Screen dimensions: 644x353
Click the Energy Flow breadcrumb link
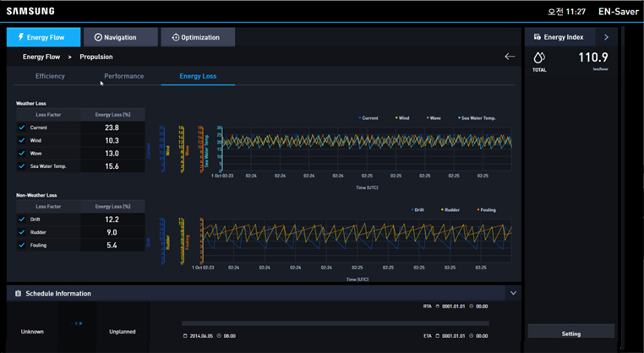pyautogui.click(x=41, y=57)
